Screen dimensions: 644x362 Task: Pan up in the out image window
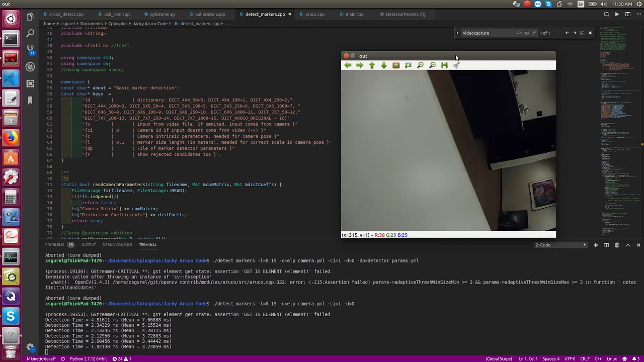(x=372, y=65)
